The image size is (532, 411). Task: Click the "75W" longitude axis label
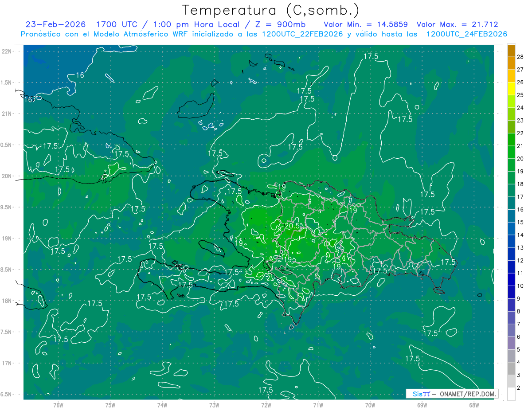110,405
